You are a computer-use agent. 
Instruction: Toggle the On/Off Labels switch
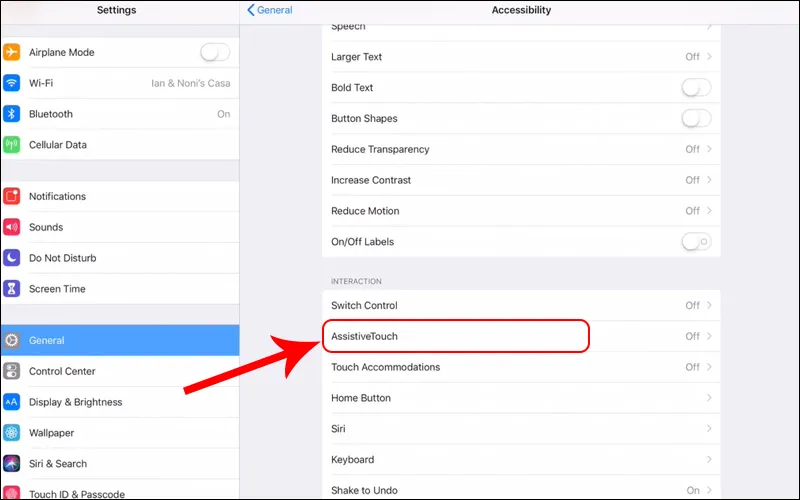[696, 241]
